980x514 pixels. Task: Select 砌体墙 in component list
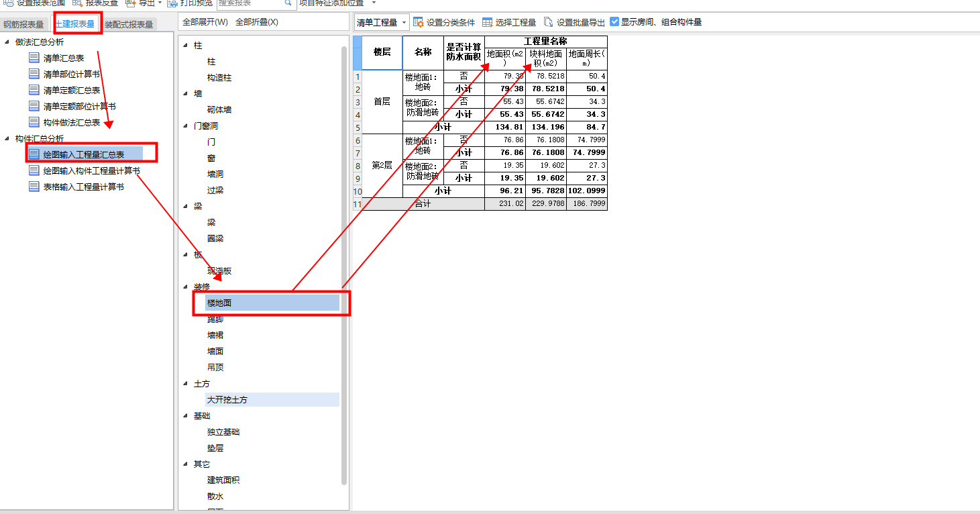[x=219, y=110]
